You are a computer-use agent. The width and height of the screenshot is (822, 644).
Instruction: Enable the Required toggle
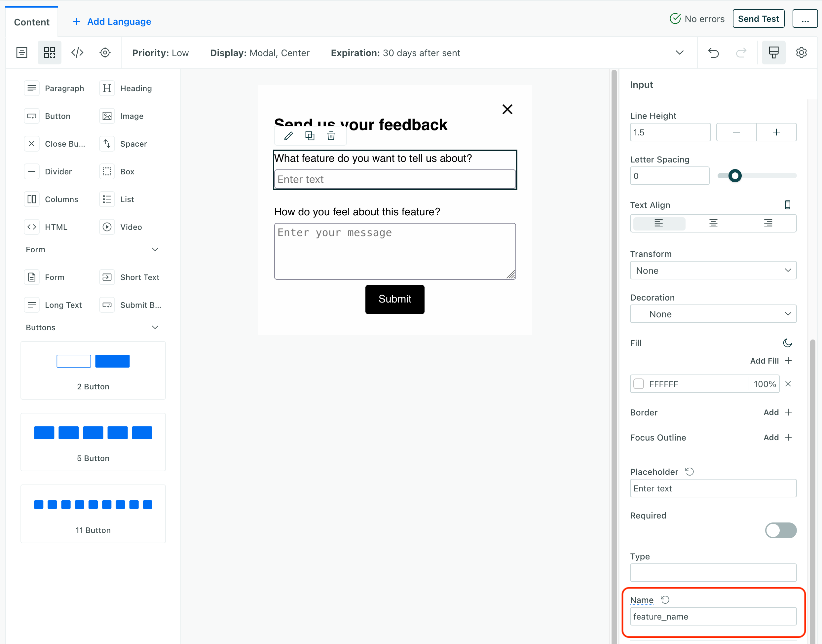click(781, 530)
